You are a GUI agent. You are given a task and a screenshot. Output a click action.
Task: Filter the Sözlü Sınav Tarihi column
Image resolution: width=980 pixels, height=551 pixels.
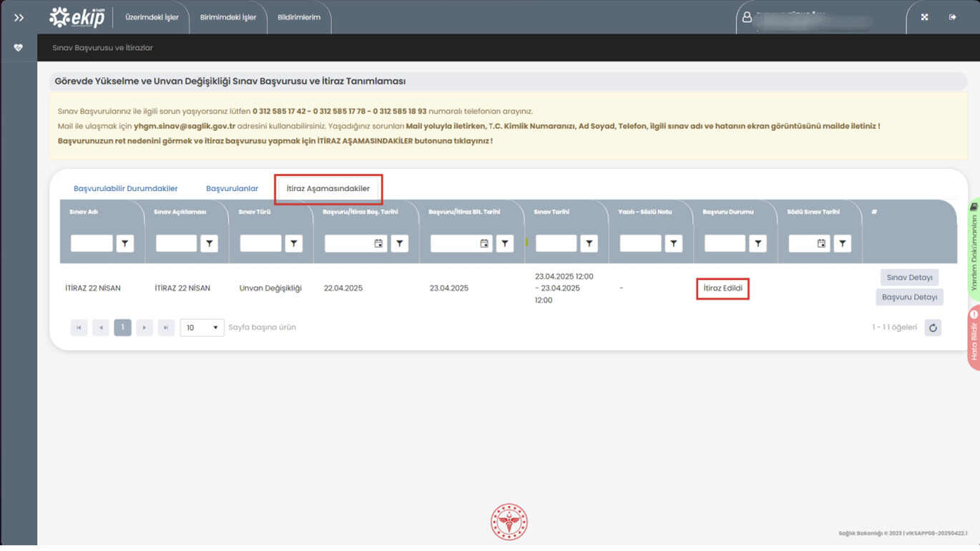coord(843,244)
